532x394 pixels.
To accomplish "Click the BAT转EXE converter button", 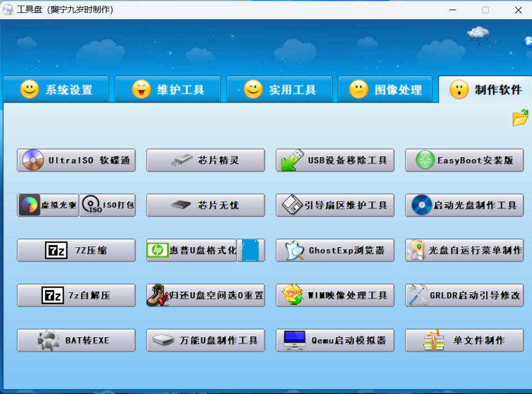I will point(76,341).
